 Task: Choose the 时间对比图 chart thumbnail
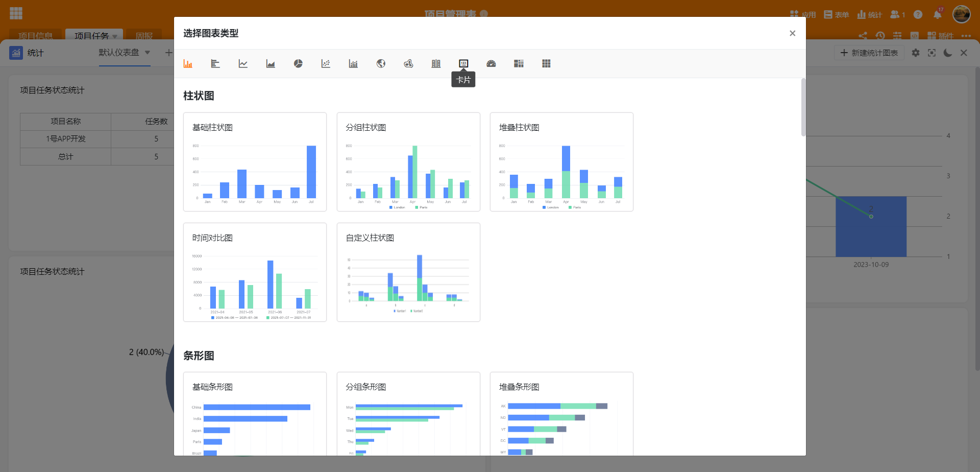[255, 272]
